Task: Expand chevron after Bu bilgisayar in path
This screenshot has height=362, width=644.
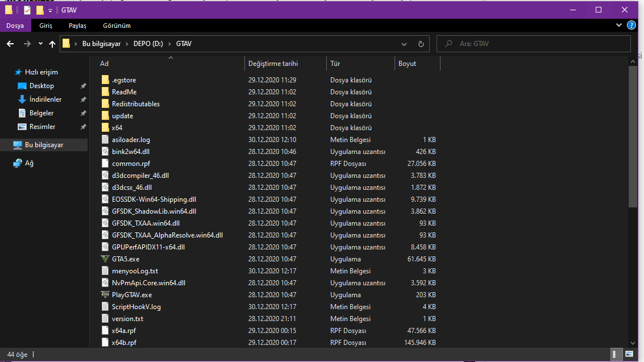Action: pos(127,44)
